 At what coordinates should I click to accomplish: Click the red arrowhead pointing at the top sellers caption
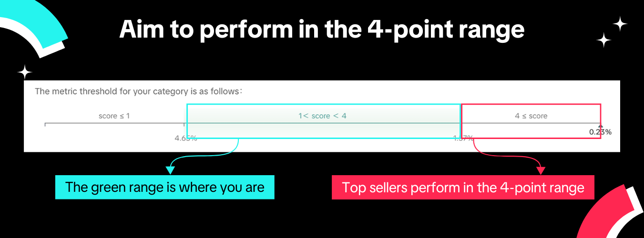540,170
